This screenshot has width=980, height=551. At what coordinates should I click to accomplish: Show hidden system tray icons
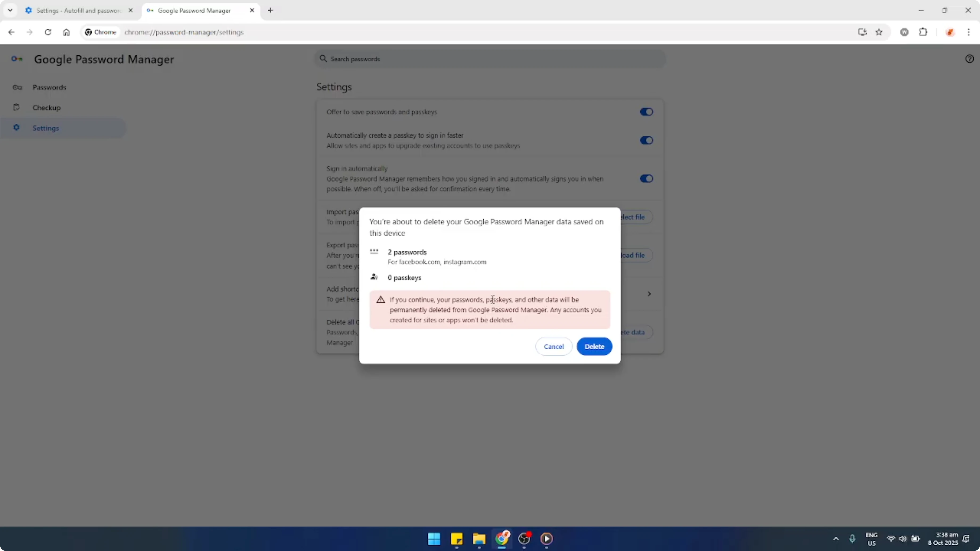click(836, 539)
